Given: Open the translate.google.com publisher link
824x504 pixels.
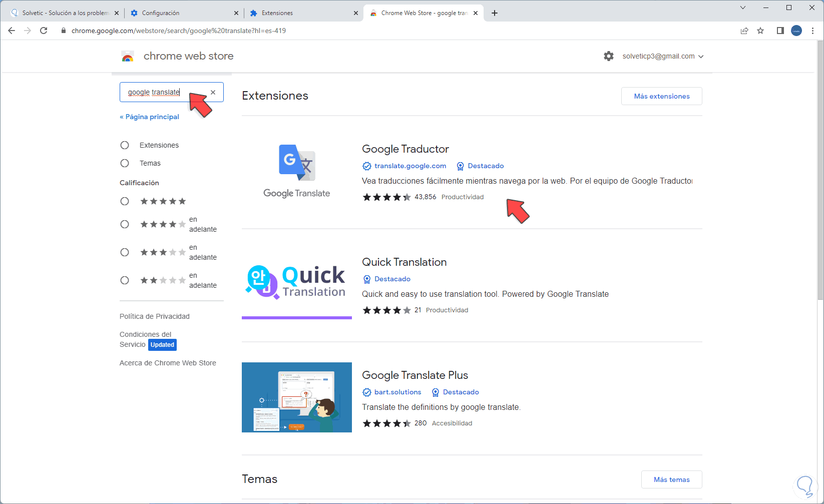Looking at the screenshot, I should 410,166.
